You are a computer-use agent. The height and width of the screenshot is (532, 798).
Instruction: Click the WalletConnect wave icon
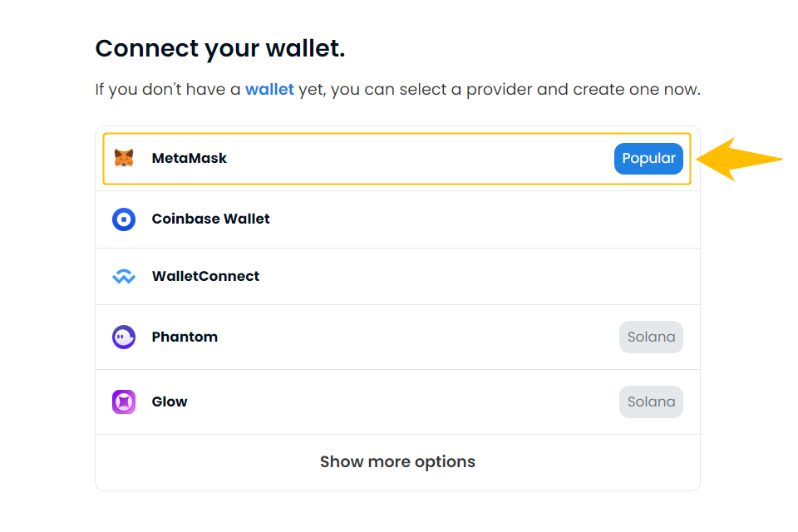(x=124, y=277)
